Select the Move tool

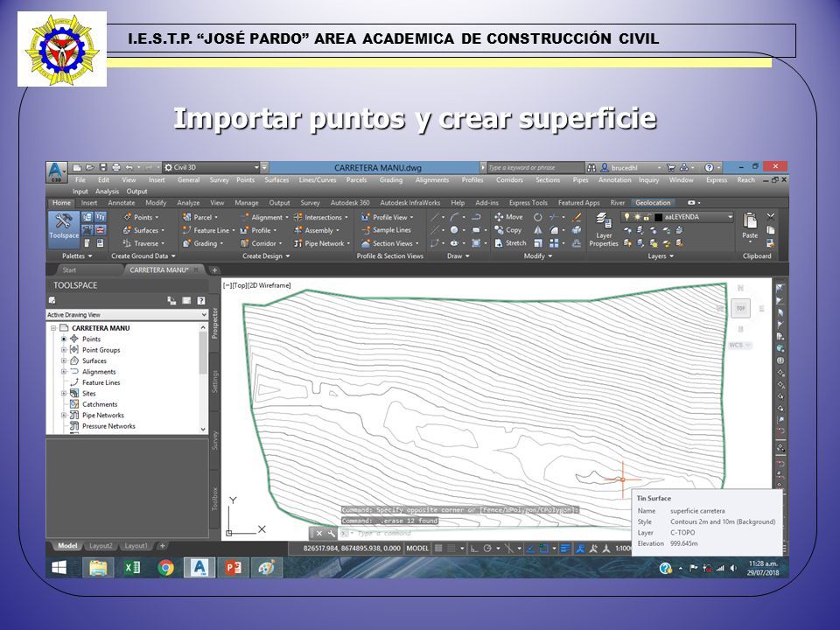[x=508, y=217]
